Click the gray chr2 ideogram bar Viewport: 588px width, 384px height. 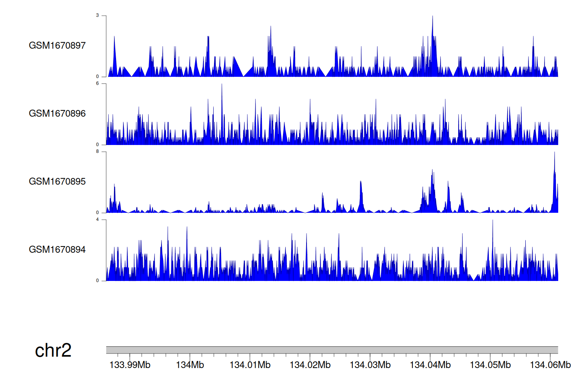332,350
